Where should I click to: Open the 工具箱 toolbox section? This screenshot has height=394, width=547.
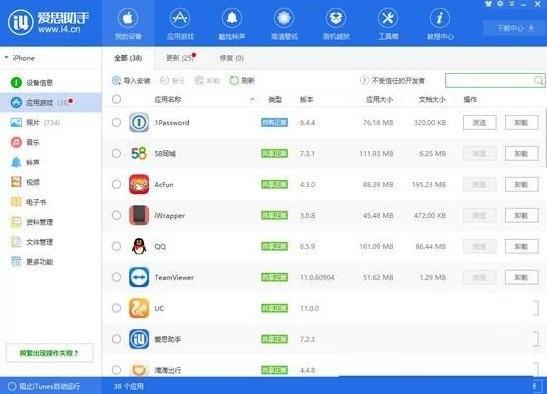coord(388,23)
